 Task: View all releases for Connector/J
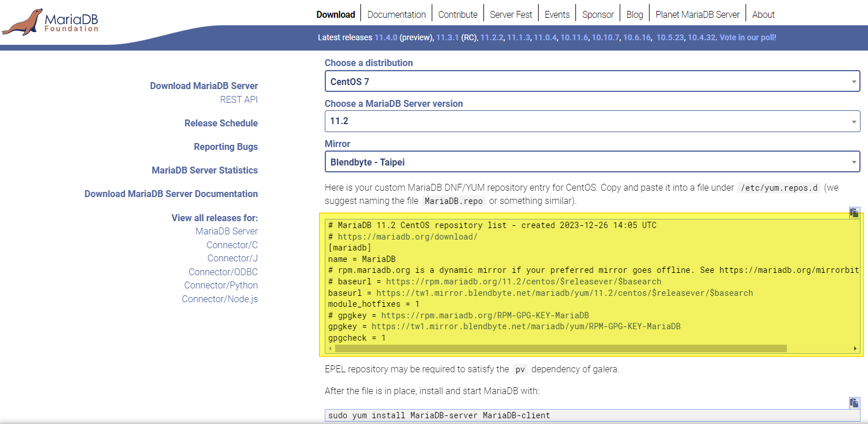point(233,258)
